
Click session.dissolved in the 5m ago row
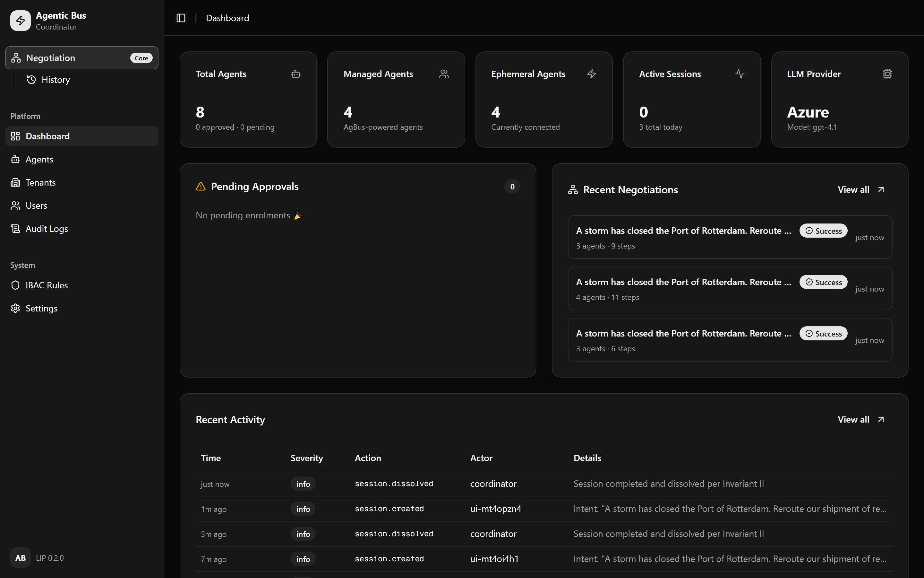[x=394, y=534]
